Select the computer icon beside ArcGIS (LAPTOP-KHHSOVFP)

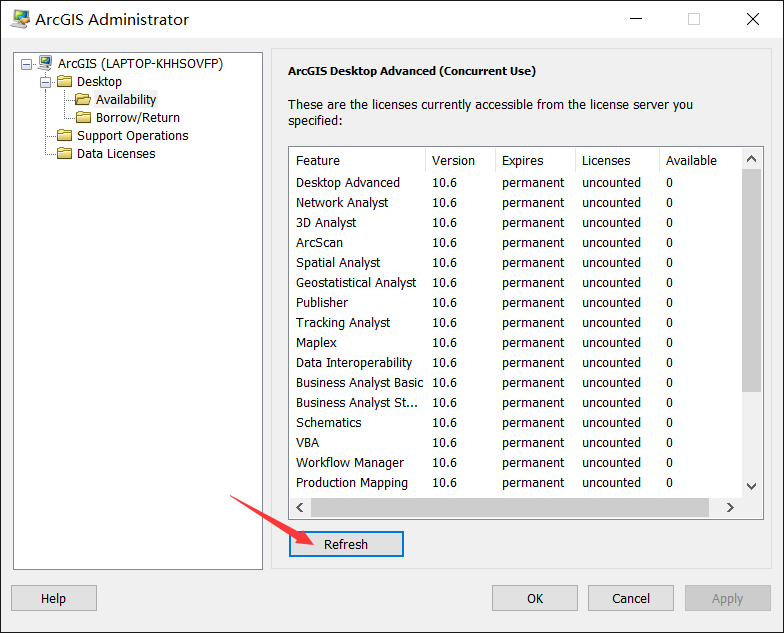click(45, 63)
